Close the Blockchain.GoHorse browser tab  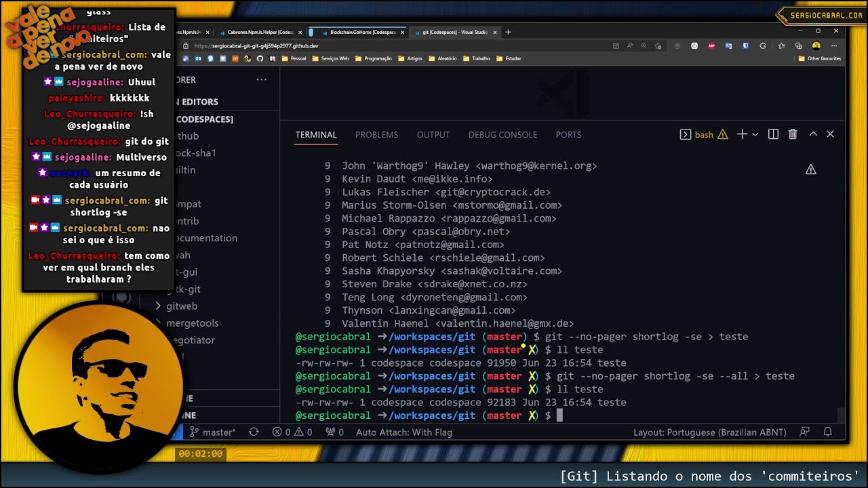pos(402,32)
